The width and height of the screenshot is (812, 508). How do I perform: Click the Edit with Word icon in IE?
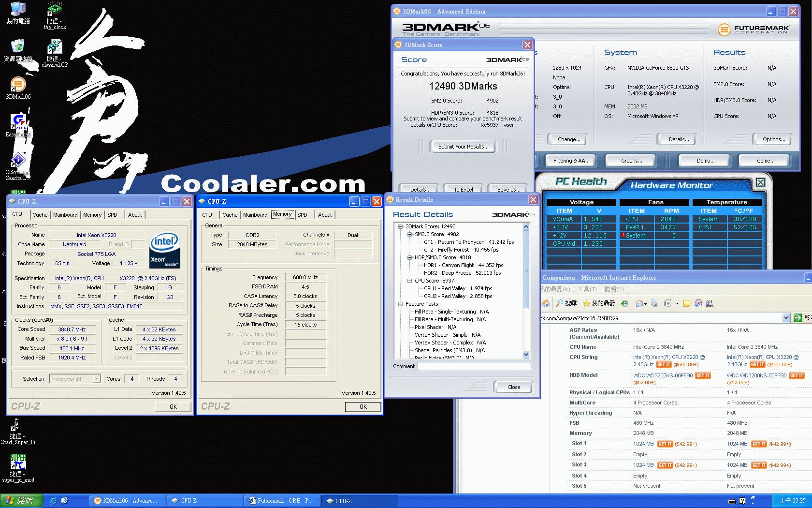668,304
